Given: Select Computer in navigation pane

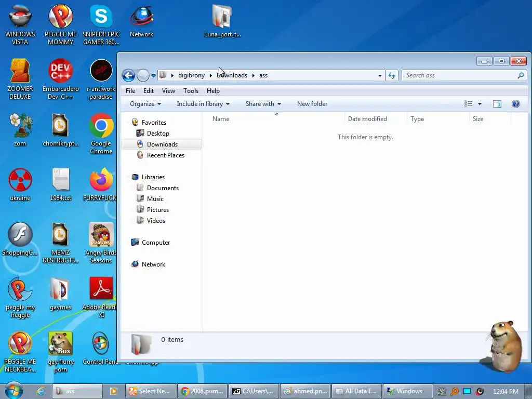Looking at the screenshot, I should click(156, 243).
